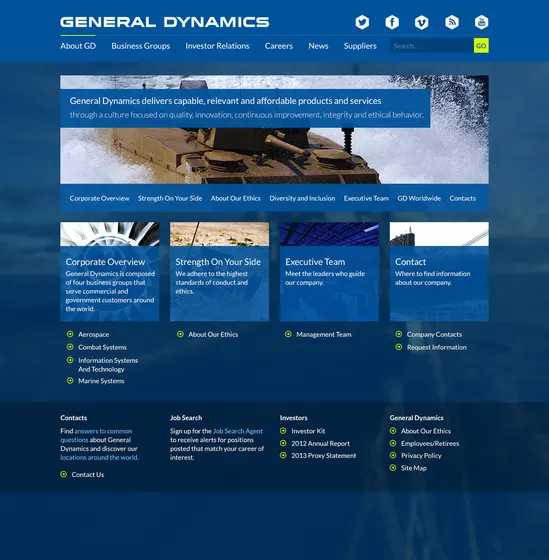Open the About GD menu

pos(78,46)
